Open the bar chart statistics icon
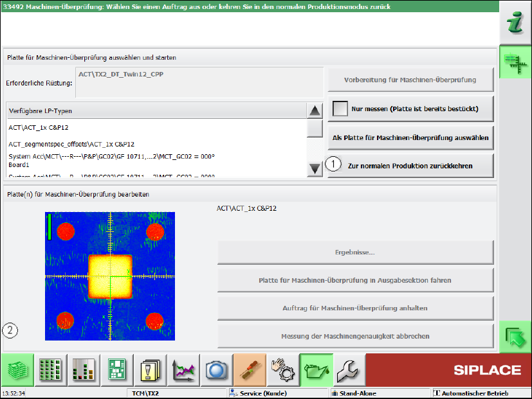The image size is (532, 399). click(84, 370)
